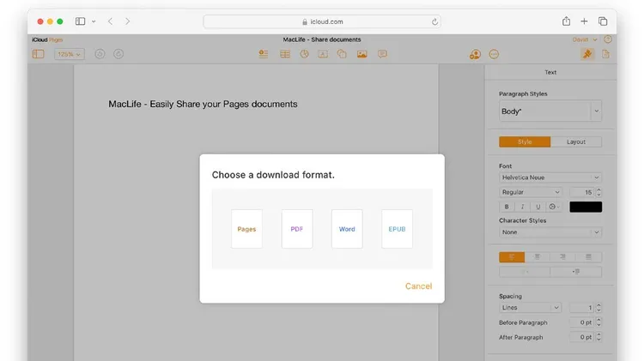This screenshot has width=644, height=361.
Task: Reload the page with the refresh icon
Action: click(x=434, y=21)
